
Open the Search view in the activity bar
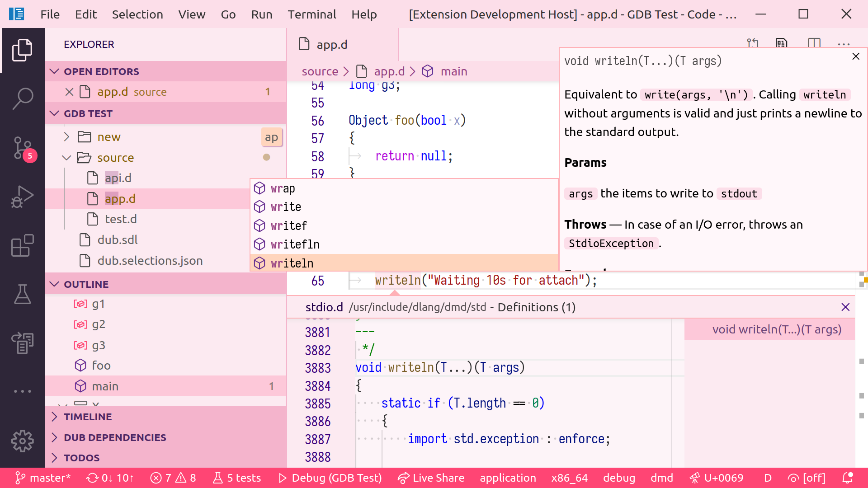(x=23, y=98)
